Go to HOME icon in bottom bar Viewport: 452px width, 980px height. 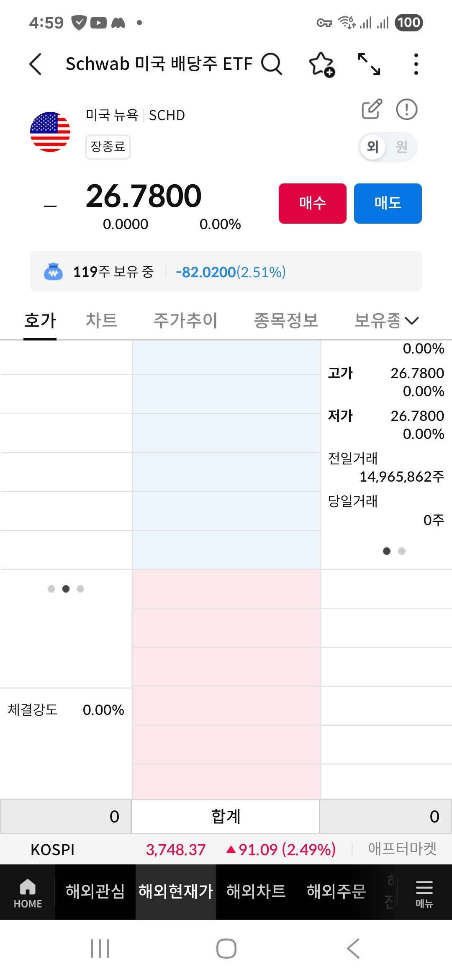[28, 893]
